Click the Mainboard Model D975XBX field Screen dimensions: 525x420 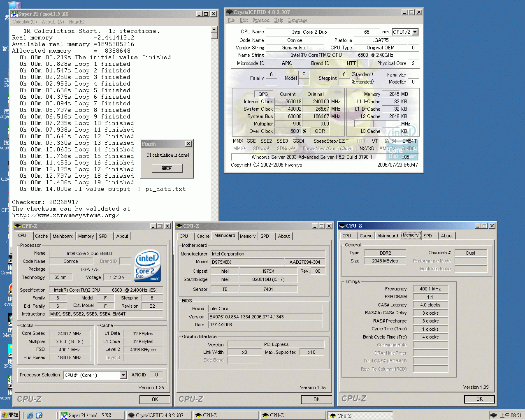coord(247,262)
